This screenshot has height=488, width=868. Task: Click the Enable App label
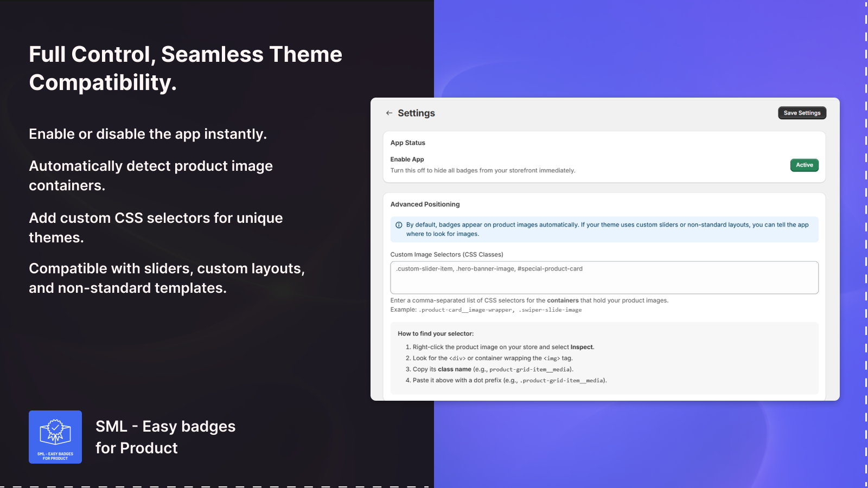[407, 159]
